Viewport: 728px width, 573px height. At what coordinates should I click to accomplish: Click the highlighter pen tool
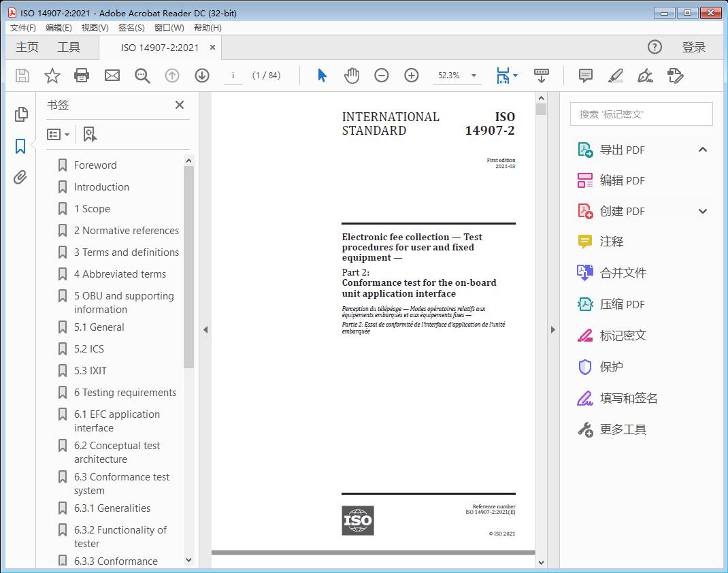point(616,76)
